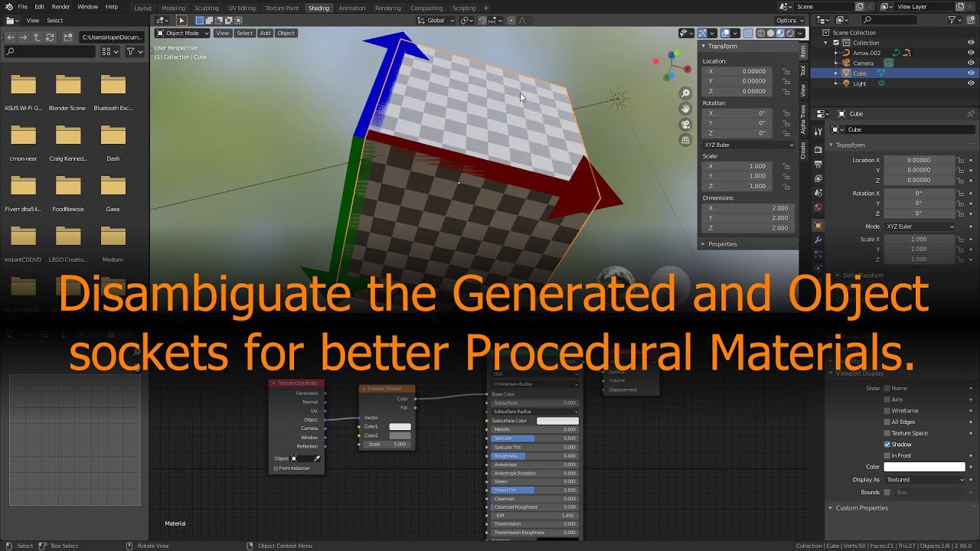Switch to rendered viewport shading

(790, 33)
